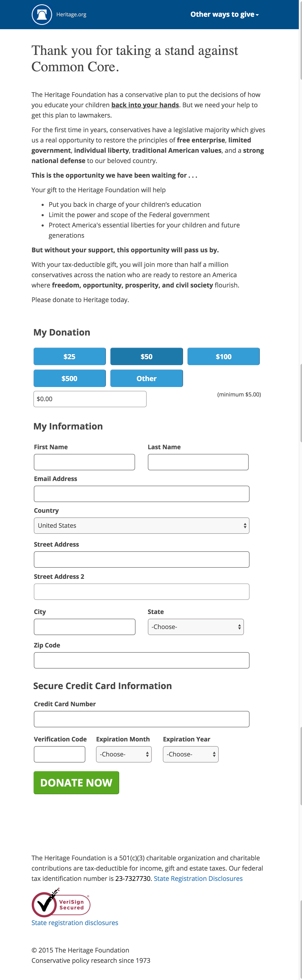Open the Country dropdown
The image size is (302, 980).
pos(141,526)
